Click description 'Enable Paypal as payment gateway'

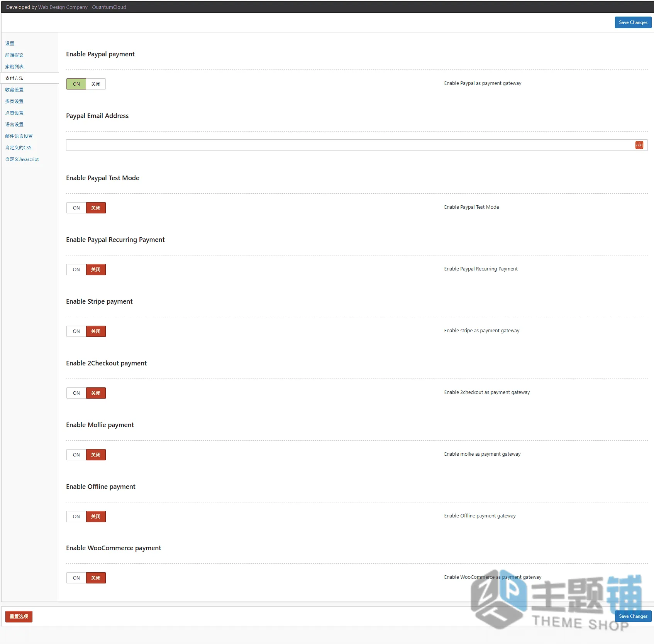pyautogui.click(x=483, y=83)
